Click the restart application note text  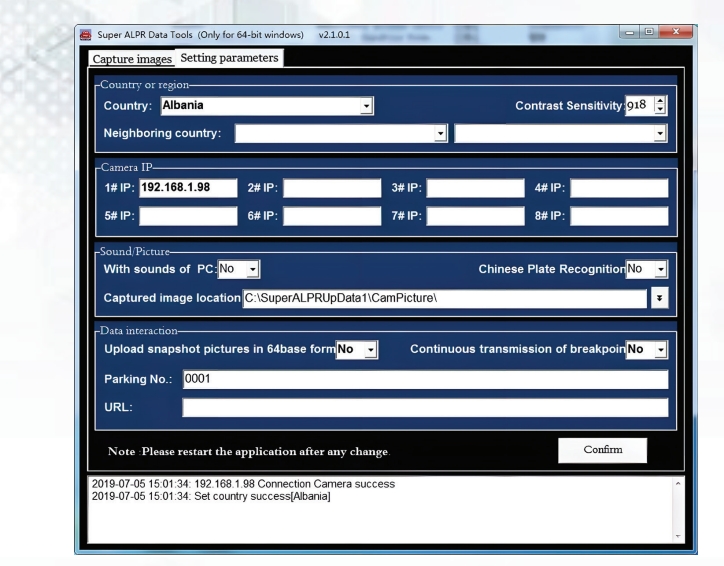248,452
